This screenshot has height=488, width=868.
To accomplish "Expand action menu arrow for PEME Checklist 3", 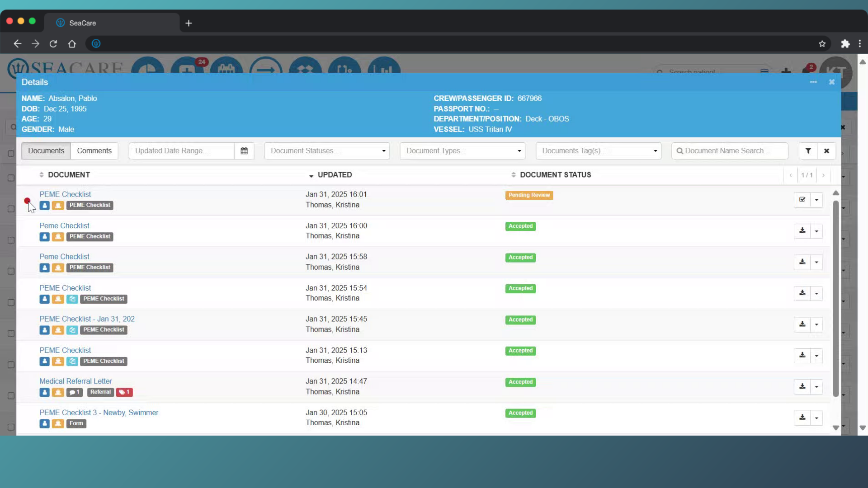I will [816, 418].
